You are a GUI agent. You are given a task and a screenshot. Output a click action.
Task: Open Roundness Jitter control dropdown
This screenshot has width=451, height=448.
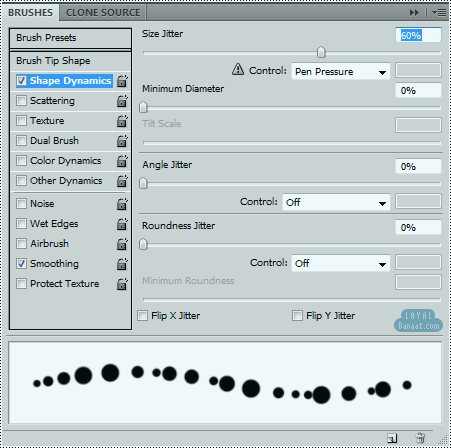point(340,263)
